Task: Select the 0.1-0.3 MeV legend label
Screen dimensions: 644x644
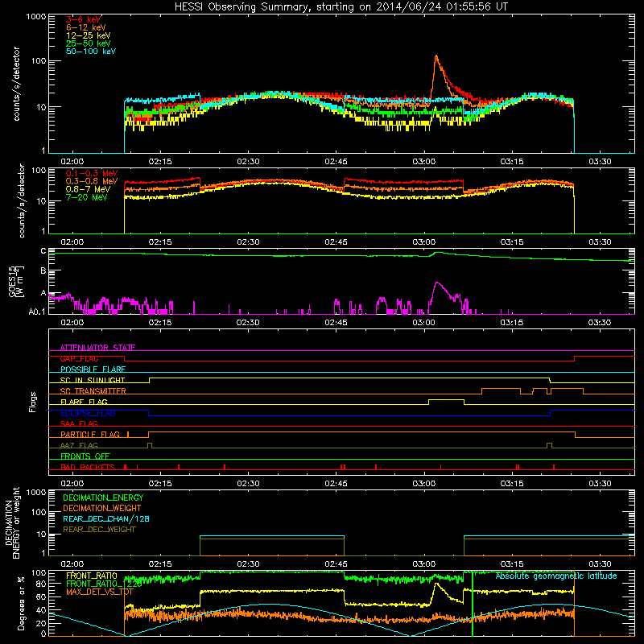Action: click(x=92, y=173)
